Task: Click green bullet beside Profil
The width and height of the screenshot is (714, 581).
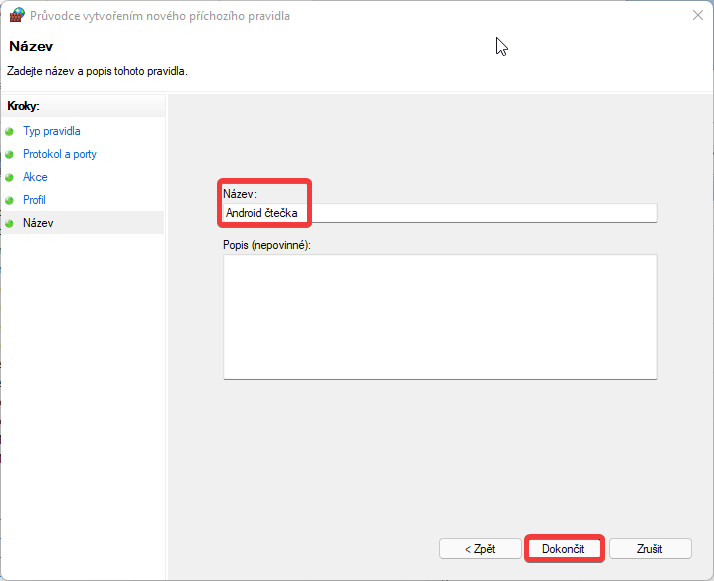Action: pyautogui.click(x=9, y=200)
